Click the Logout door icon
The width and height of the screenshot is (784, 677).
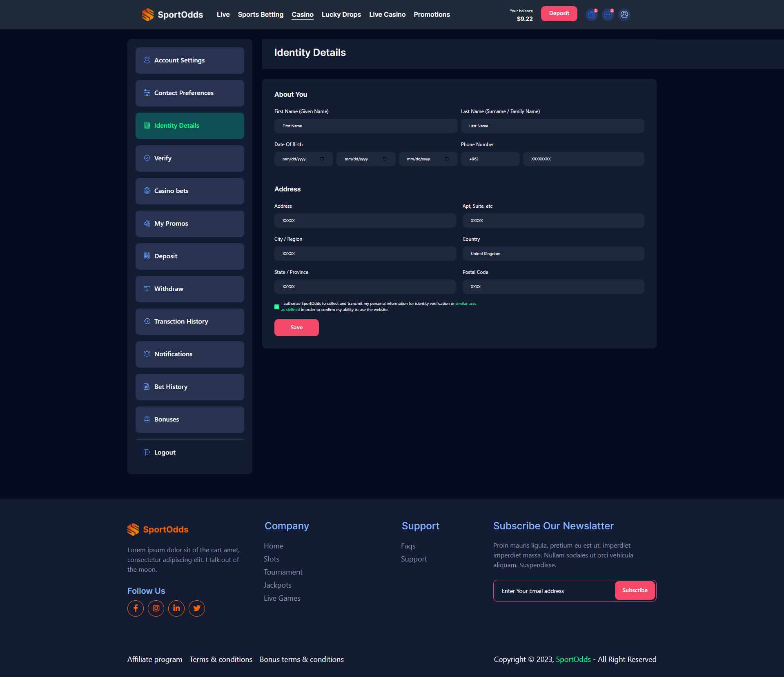[x=147, y=452]
